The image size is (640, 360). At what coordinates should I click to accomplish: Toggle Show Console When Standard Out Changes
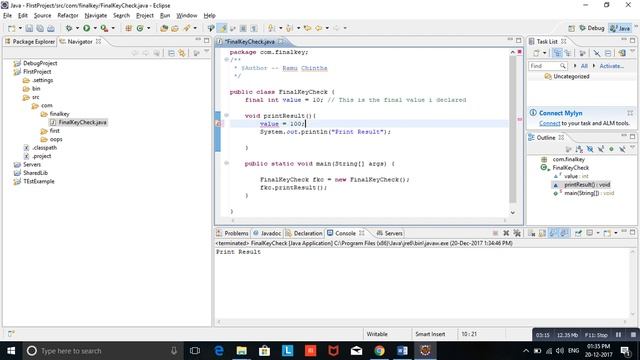click(553, 233)
